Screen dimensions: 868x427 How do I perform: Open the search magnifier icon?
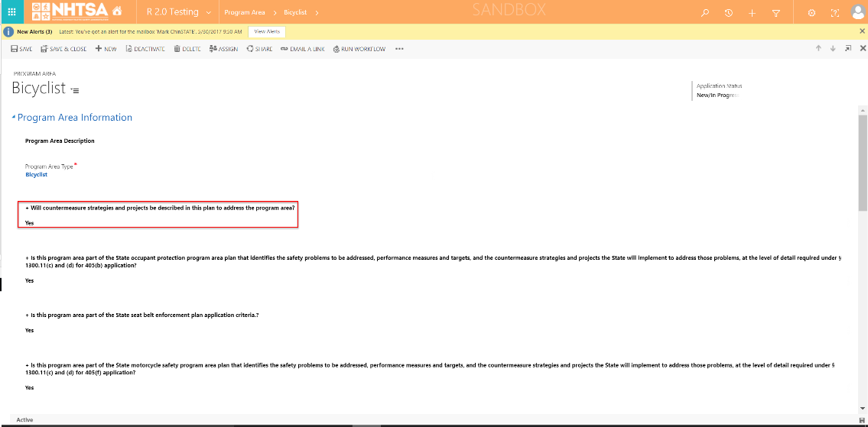[705, 13]
